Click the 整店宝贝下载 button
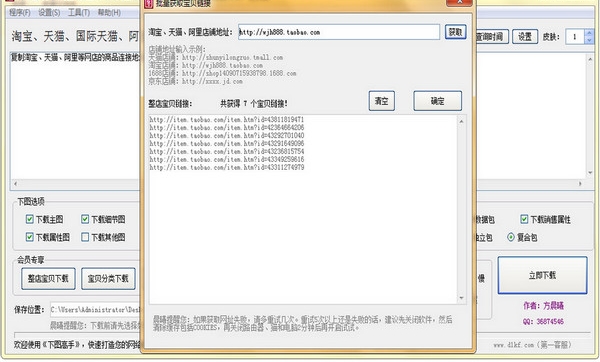 (x=48, y=279)
